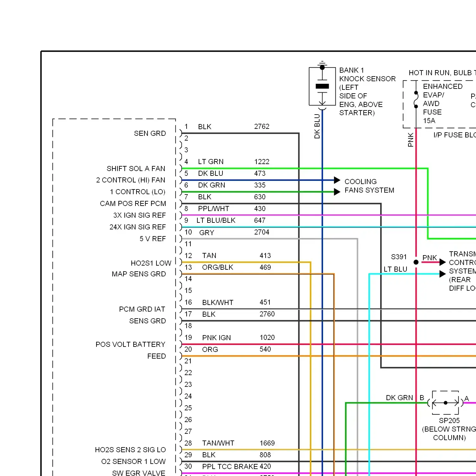This screenshot has height=476, width=476.
Task: Select the 'MAP SENS GRD' label
Action: (x=139, y=274)
